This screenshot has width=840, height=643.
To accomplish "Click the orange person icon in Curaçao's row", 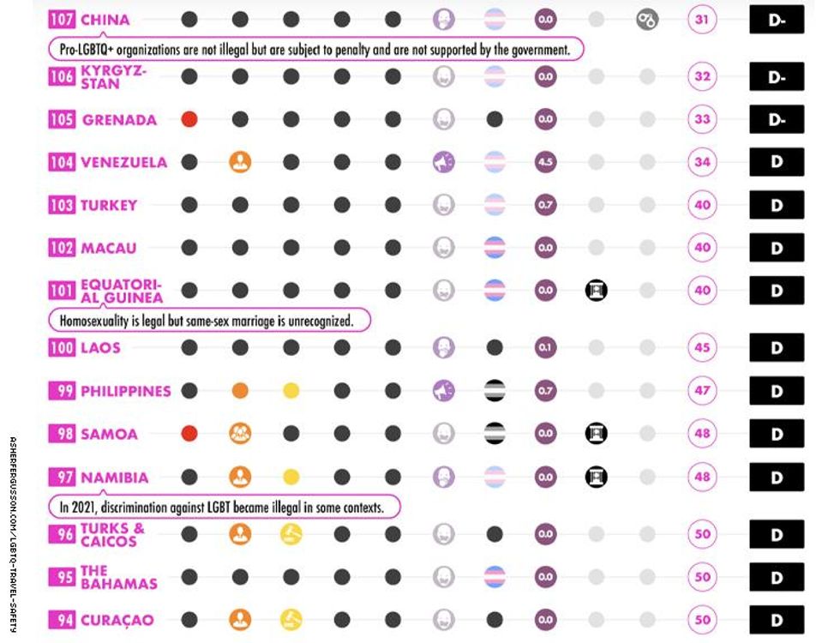I will 240,619.
